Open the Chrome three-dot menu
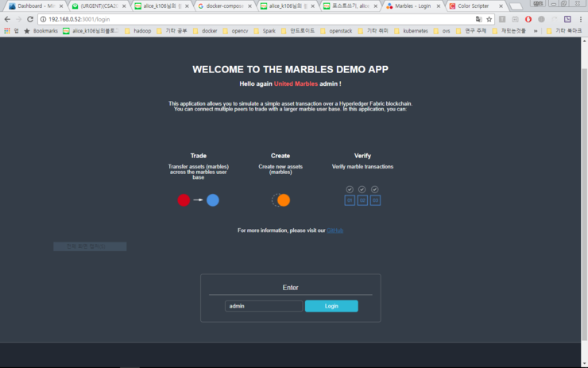The image size is (588, 368). pos(581,19)
